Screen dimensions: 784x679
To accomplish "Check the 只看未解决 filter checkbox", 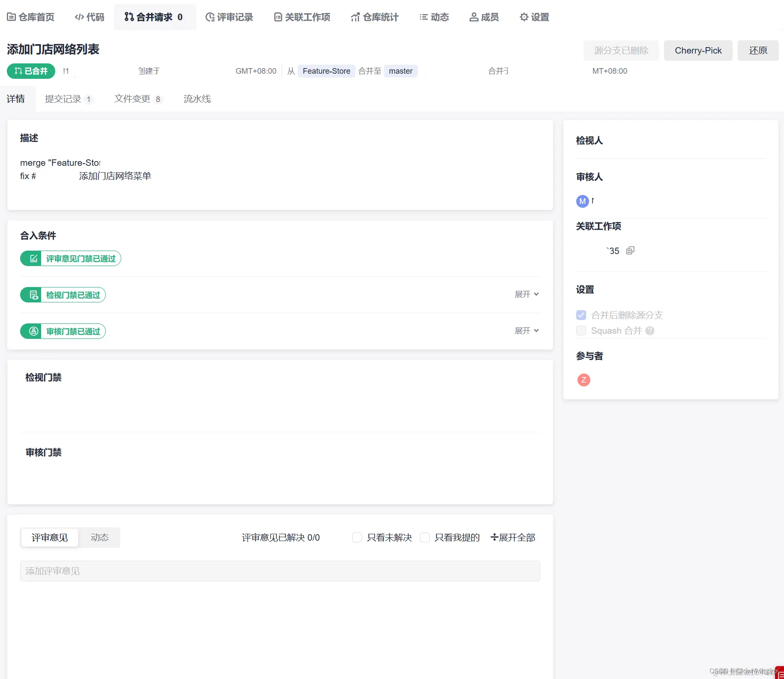I will 357,538.
